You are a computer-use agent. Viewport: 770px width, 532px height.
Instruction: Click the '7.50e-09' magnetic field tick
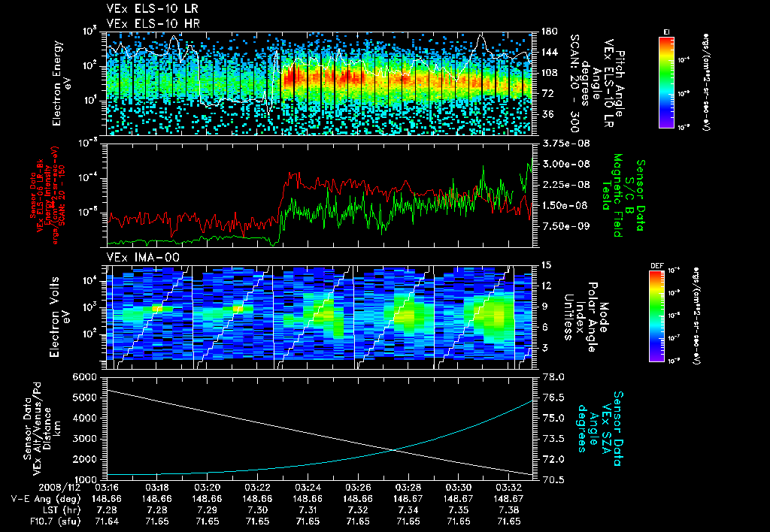tap(565, 225)
